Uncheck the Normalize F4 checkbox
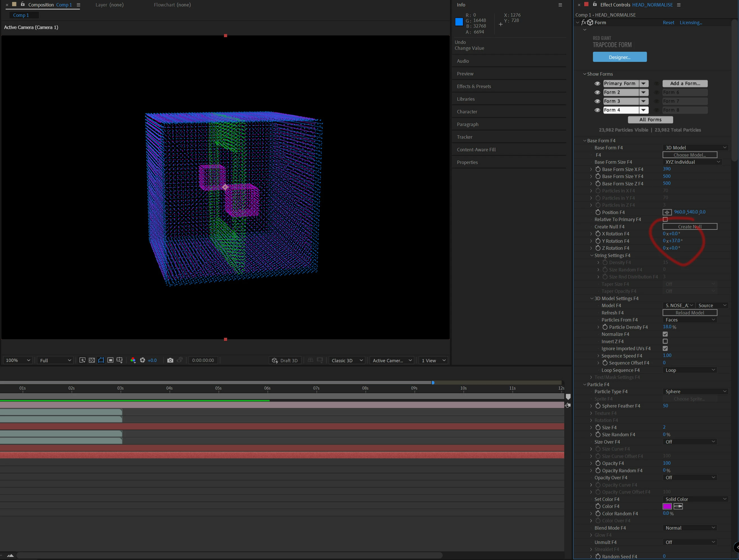 pos(665,334)
